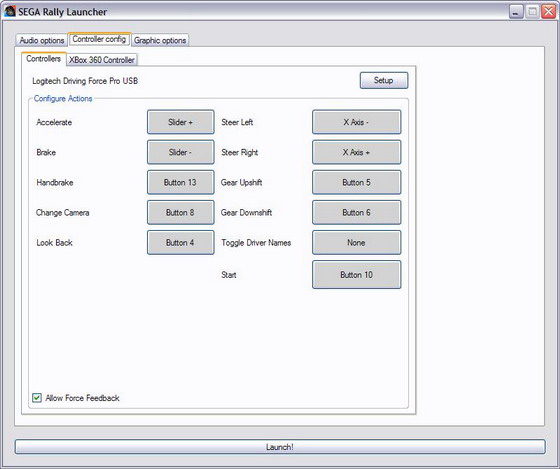
Task: Rebind Brake via the Slider - button
Action: pyautogui.click(x=180, y=152)
